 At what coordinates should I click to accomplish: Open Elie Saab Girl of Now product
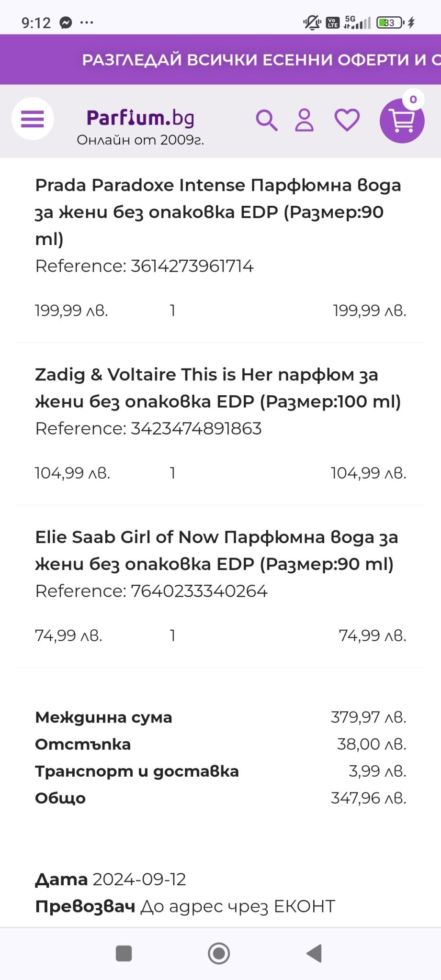216,550
